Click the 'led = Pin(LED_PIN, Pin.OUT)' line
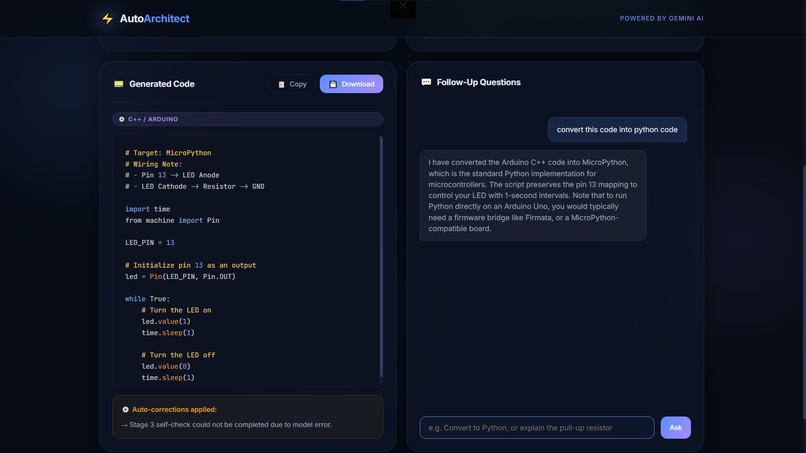Screen dimensions: 806x453 click(x=180, y=277)
